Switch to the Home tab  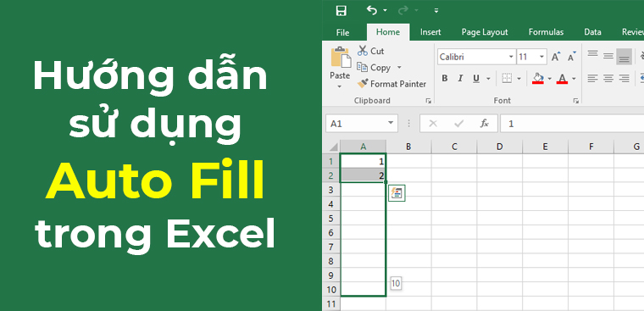388,32
